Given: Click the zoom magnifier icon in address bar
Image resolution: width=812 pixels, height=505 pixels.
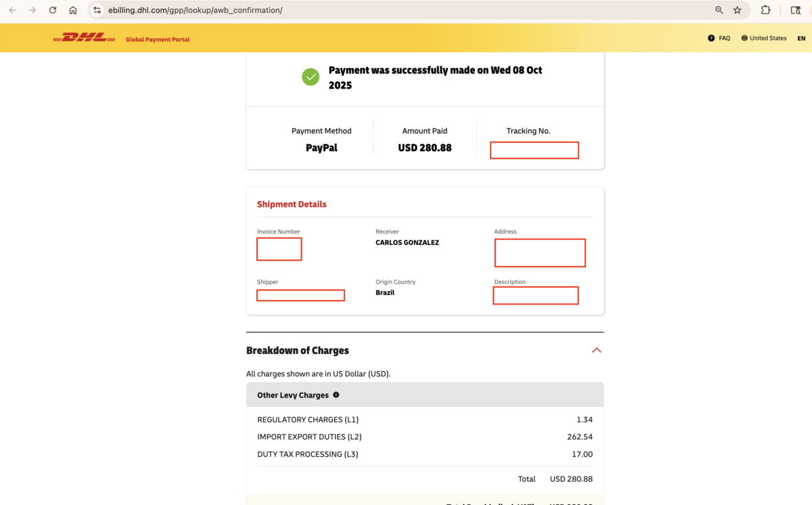Looking at the screenshot, I should (x=719, y=10).
